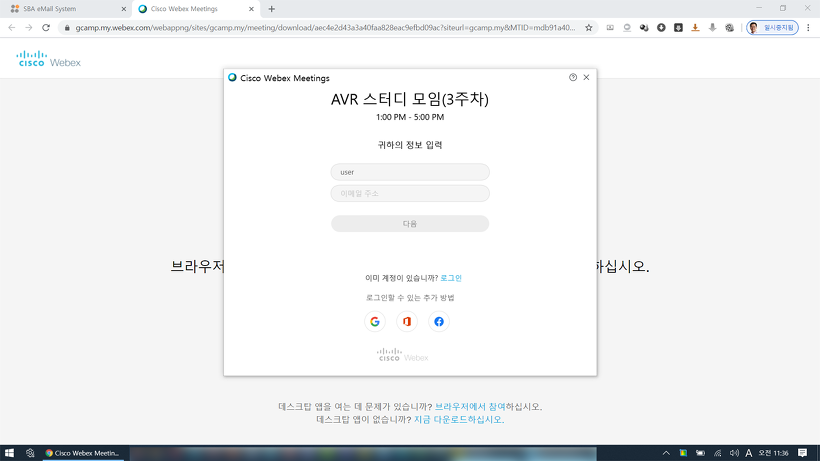Sign in with the Office 365 icon
Viewport: 820px width, 461px height.
pyautogui.click(x=407, y=321)
